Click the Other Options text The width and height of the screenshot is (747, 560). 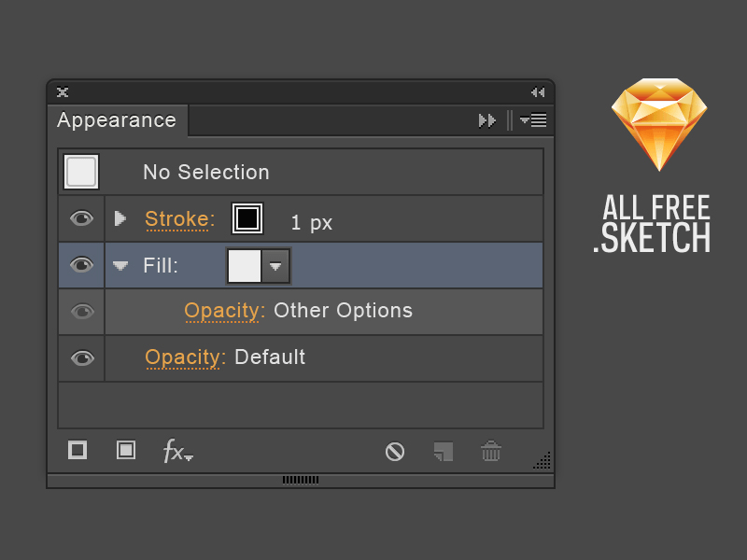point(343,311)
